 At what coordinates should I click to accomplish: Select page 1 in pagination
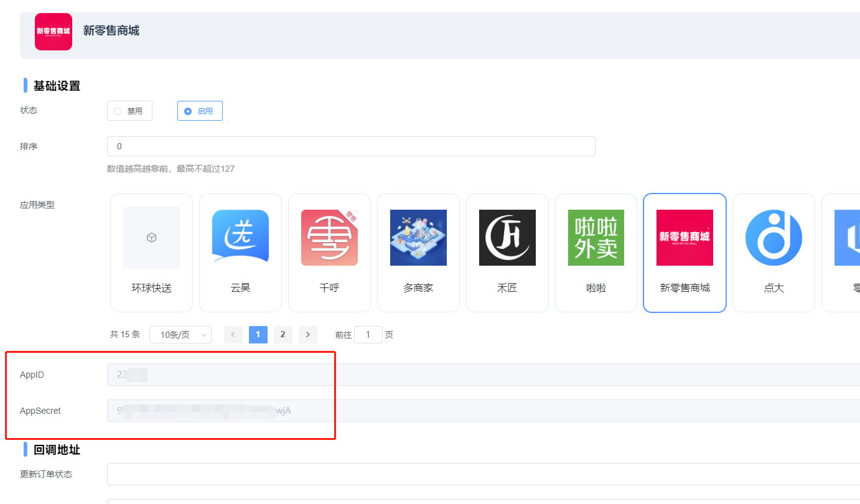[x=258, y=335]
